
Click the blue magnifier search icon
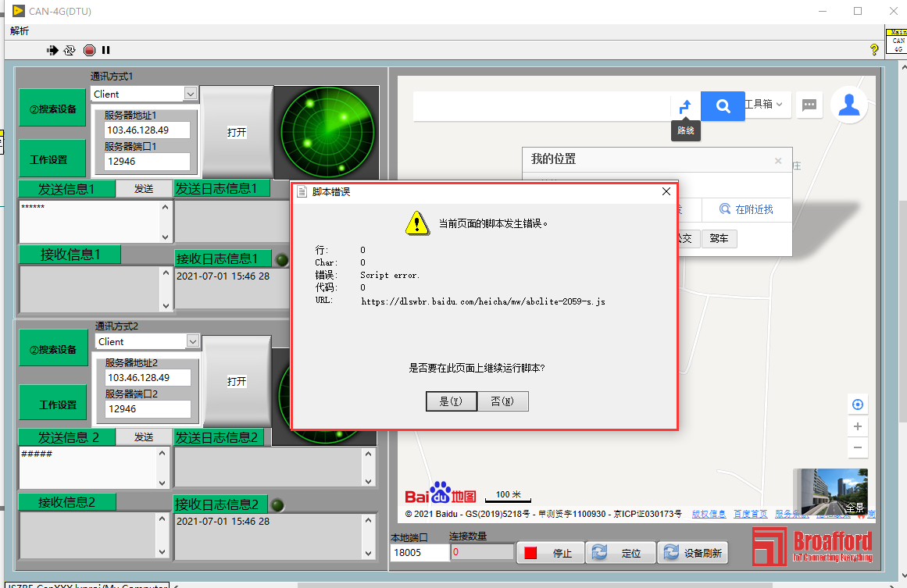[x=722, y=106]
